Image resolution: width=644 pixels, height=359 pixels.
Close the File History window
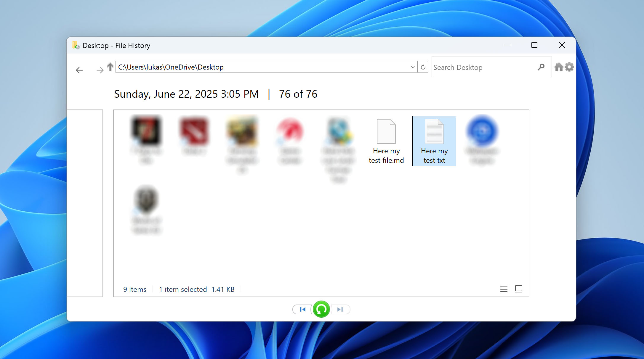[562, 45]
